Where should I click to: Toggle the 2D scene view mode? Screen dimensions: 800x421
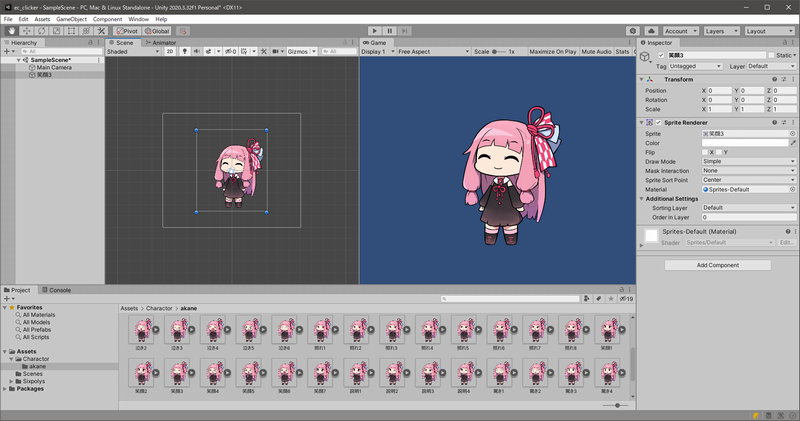tap(170, 52)
